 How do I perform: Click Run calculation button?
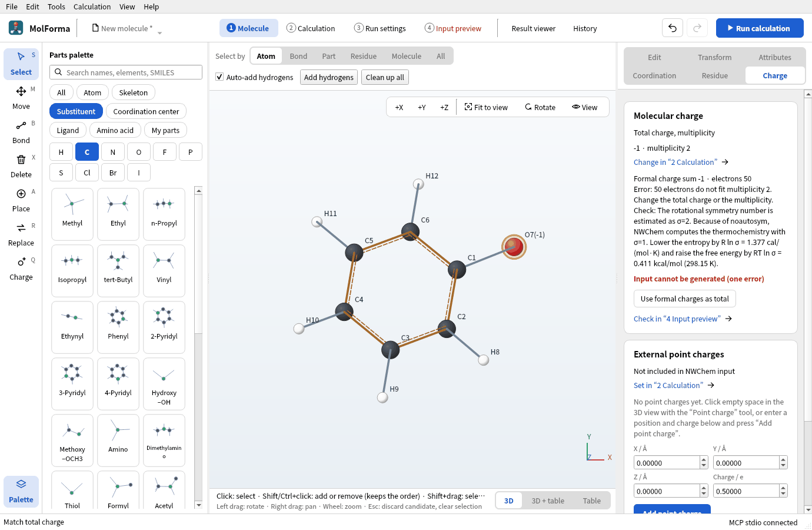coord(760,28)
